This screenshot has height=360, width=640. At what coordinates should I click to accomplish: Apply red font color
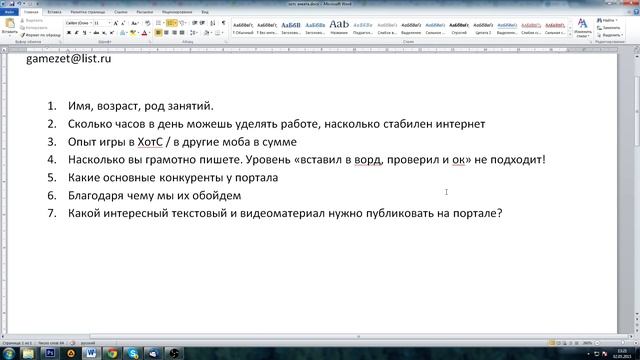click(x=144, y=33)
